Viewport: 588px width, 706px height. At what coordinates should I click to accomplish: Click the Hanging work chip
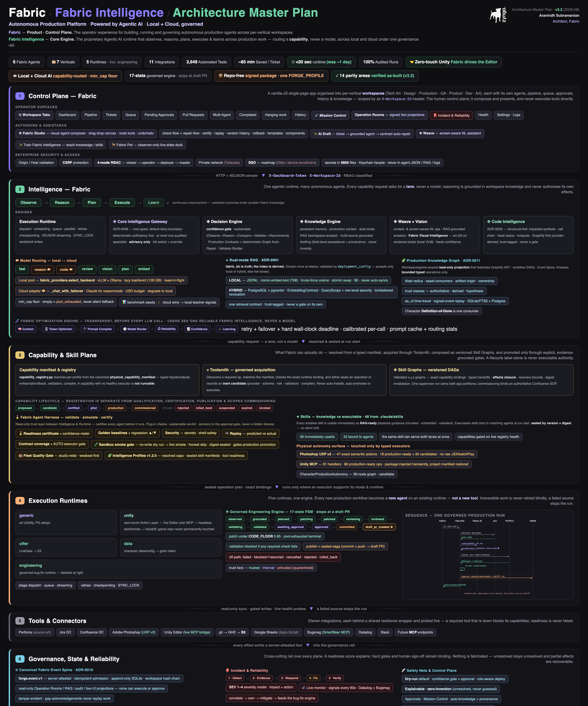pos(275,115)
